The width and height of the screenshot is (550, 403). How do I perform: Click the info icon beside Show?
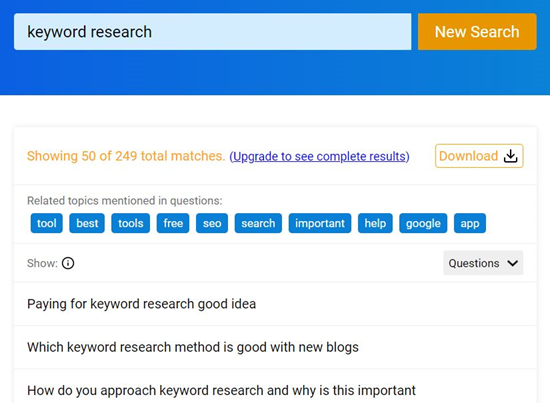[x=68, y=263]
